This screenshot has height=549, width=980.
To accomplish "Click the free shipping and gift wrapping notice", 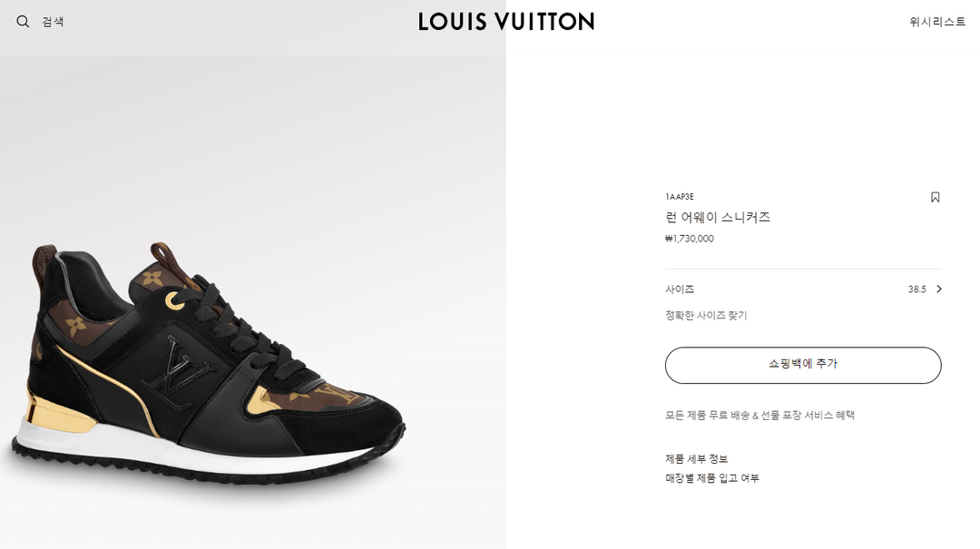I will (x=759, y=416).
